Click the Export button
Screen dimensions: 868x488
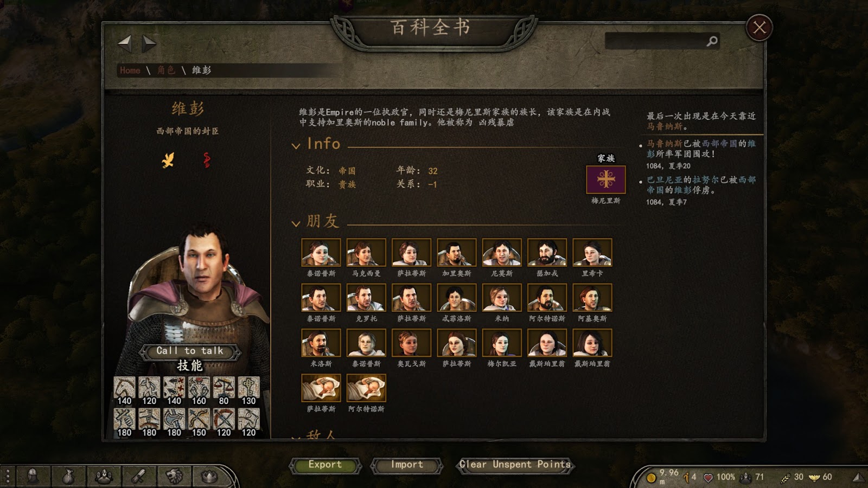(325, 465)
